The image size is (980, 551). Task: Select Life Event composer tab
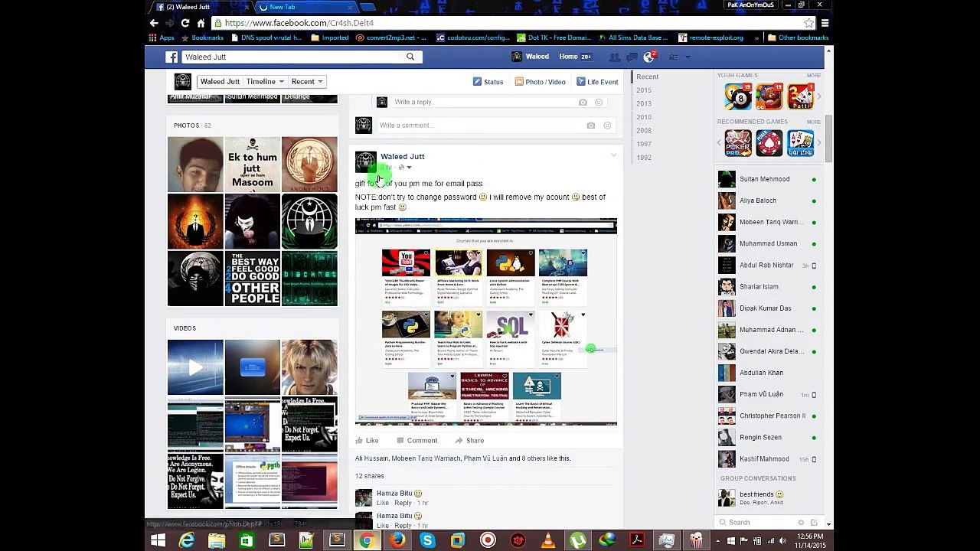(597, 82)
